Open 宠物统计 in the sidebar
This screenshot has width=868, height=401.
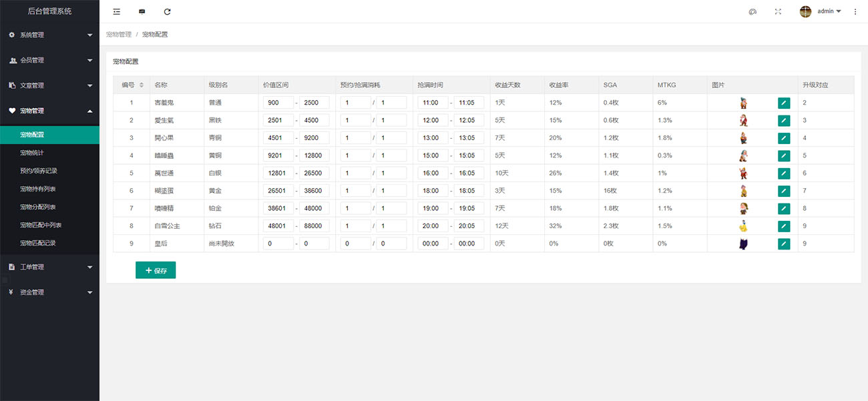coord(32,153)
